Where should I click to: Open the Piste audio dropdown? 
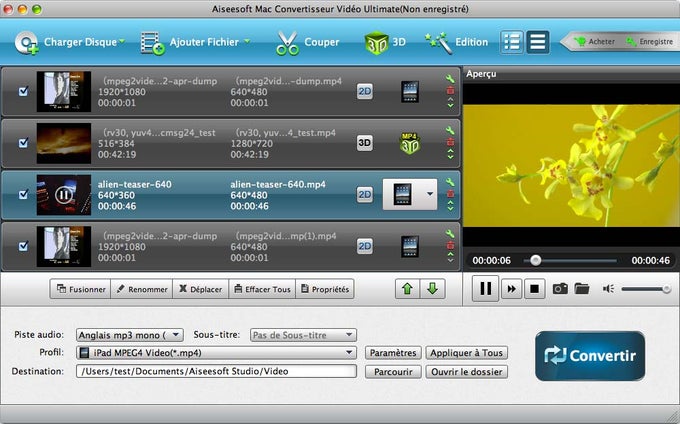[x=130, y=335]
